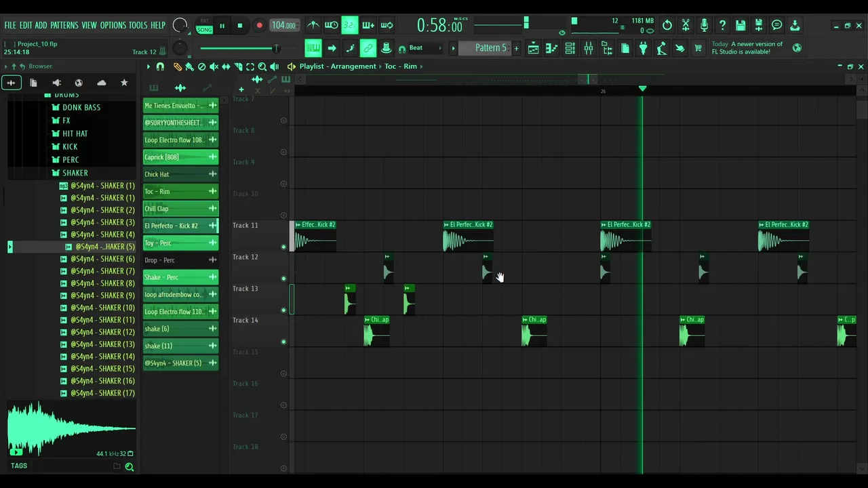This screenshot has width=868, height=488.
Task: Show browser favorites star tab
Action: click(x=124, y=83)
